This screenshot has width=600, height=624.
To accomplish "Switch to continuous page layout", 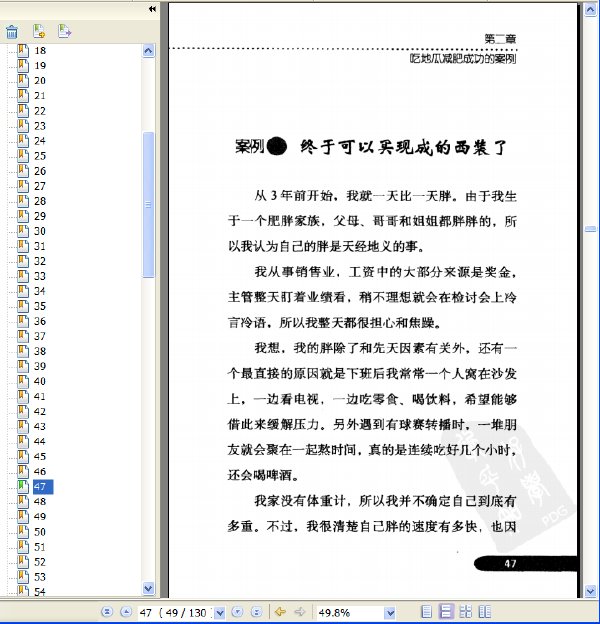I will click(446, 612).
